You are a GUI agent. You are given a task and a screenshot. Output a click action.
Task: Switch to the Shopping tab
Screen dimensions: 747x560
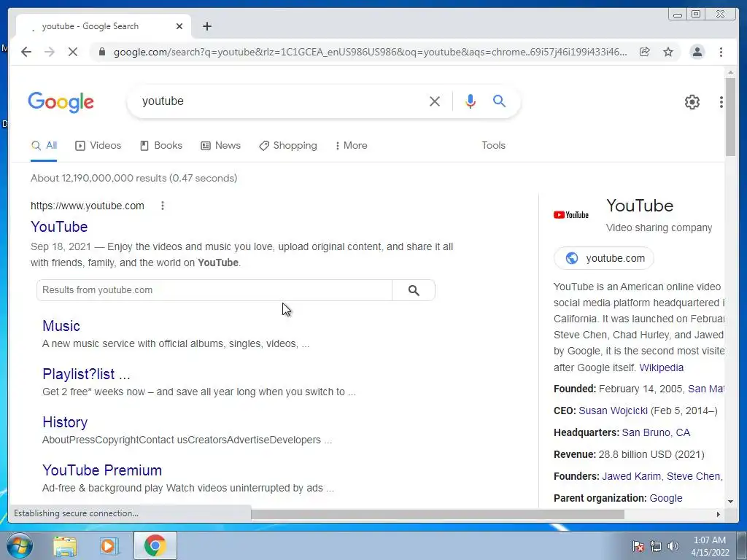[x=287, y=146]
